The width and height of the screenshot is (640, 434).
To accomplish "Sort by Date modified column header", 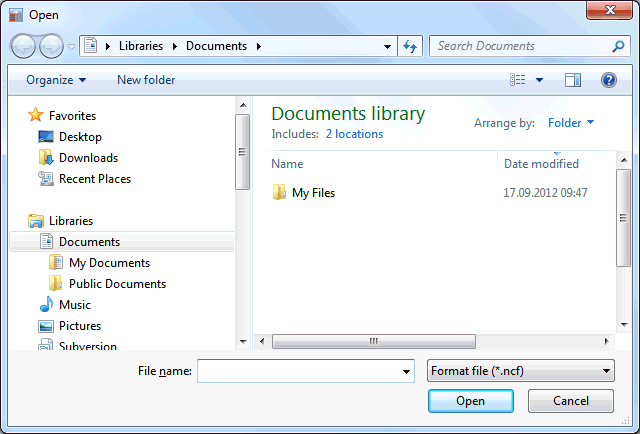I will tap(541, 164).
